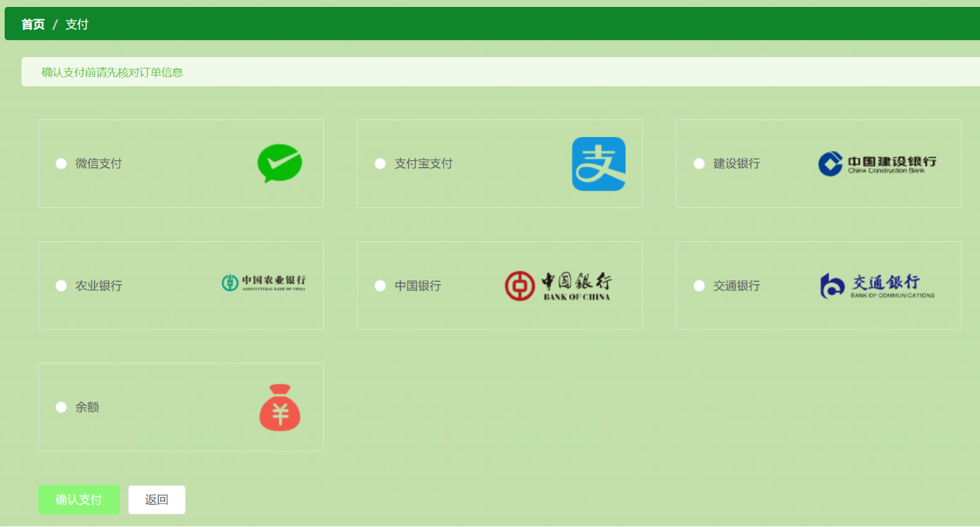
Task: Select the 中国银行 radio button
Action: [x=380, y=285]
